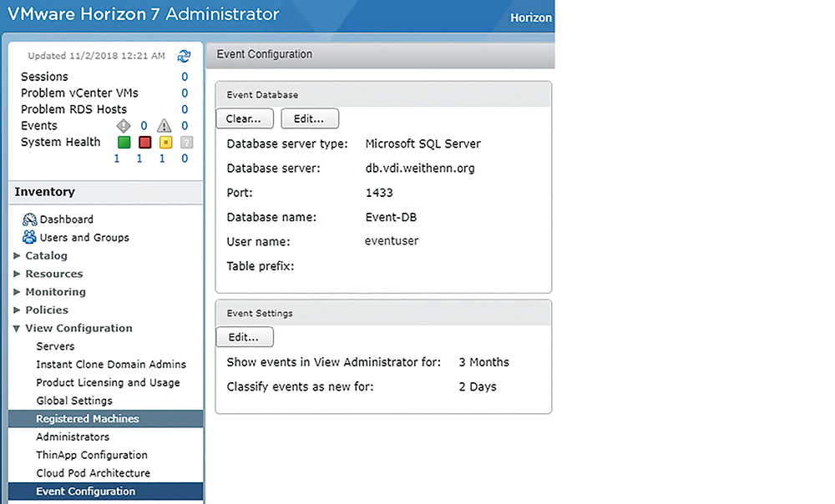Click the database name Event-DB
Viewport: 835px width, 504px height.
tap(391, 217)
